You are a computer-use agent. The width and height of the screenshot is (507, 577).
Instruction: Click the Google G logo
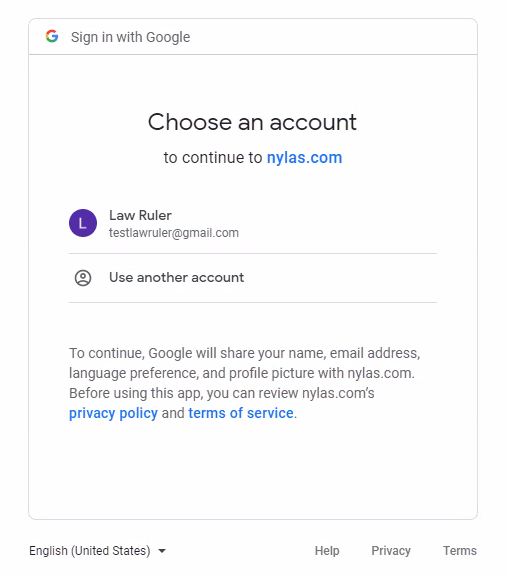52,36
